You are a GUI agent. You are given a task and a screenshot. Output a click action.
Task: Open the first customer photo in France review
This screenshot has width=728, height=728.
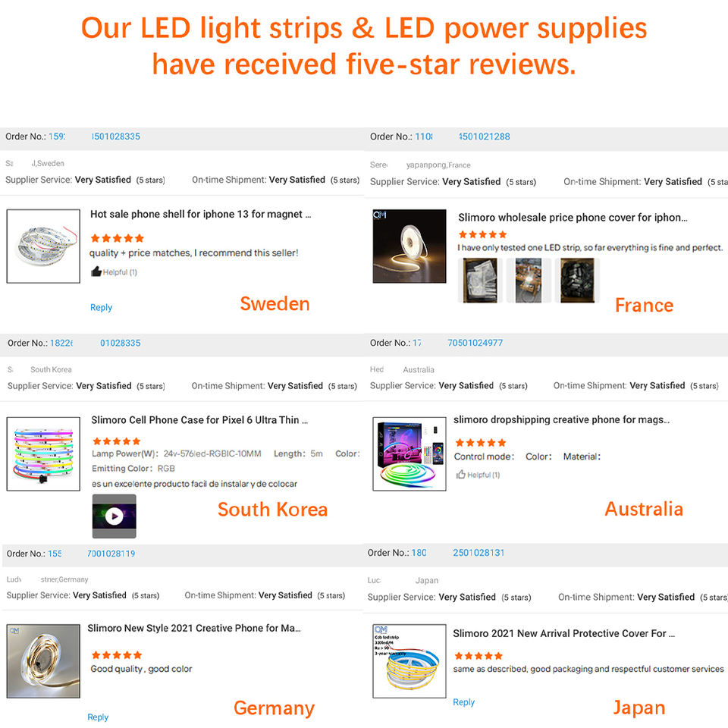[480, 281]
